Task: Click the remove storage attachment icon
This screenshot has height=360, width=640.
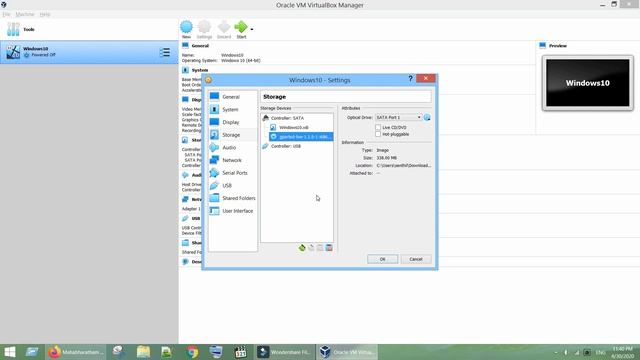Action: (329, 248)
